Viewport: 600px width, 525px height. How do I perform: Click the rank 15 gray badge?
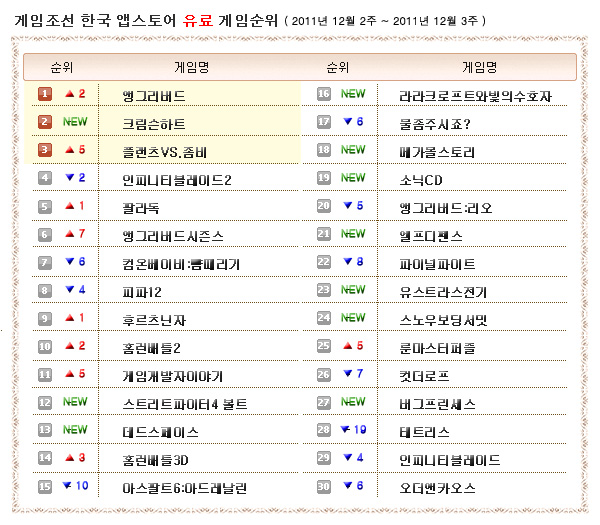tap(45, 486)
